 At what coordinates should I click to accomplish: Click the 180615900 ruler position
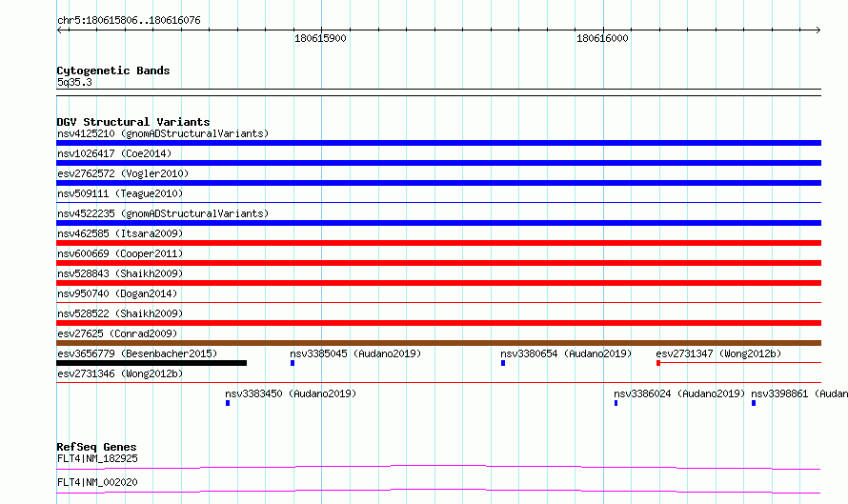click(x=320, y=38)
